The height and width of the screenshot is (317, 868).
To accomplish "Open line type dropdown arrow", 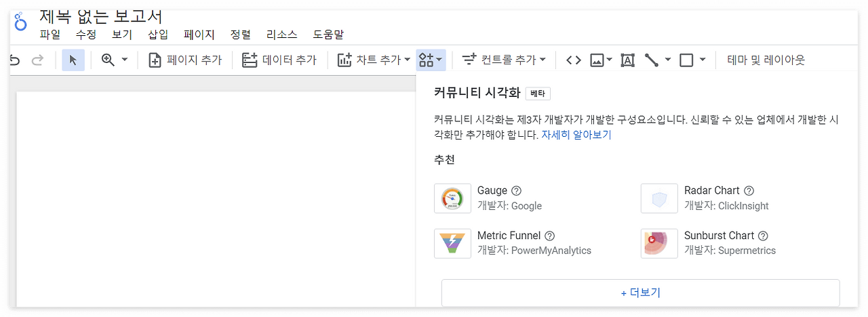I will pos(668,60).
